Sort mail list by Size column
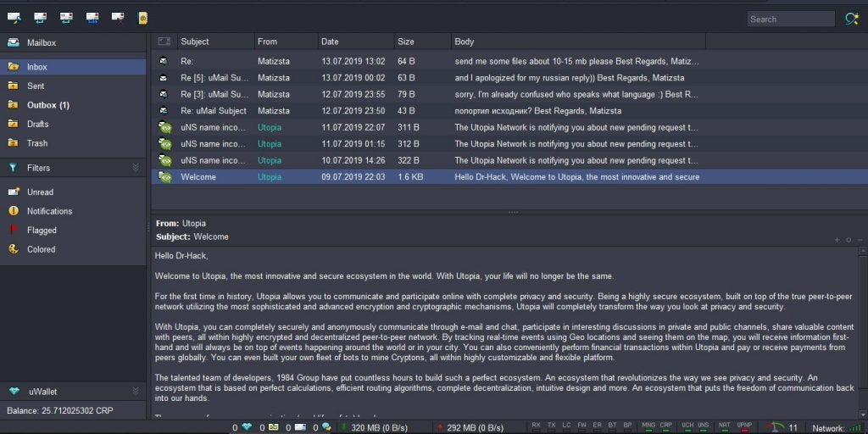This screenshot has height=434, width=868. [423, 42]
